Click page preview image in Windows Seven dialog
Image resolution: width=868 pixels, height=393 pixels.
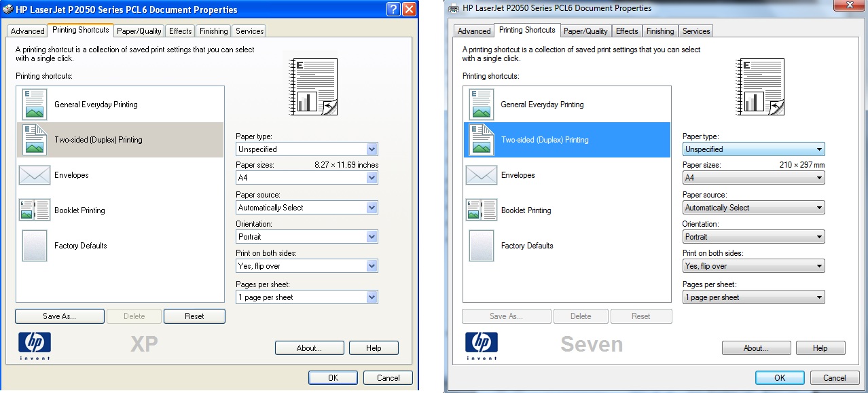click(761, 87)
